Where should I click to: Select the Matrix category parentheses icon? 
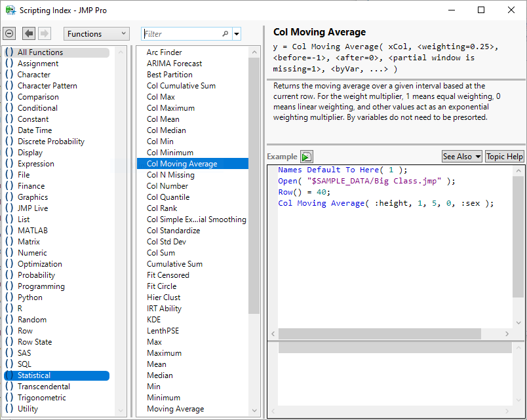pos(9,242)
